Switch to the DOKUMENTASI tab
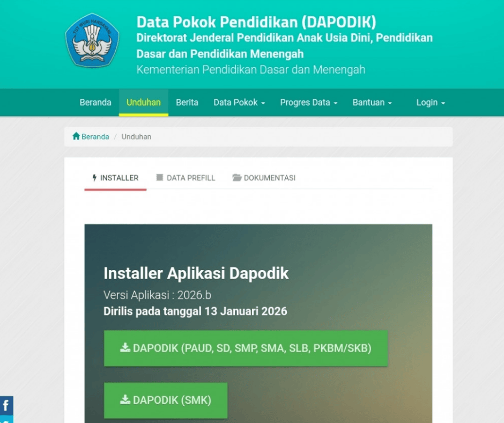Viewport: 504px width, 423px height. [269, 178]
